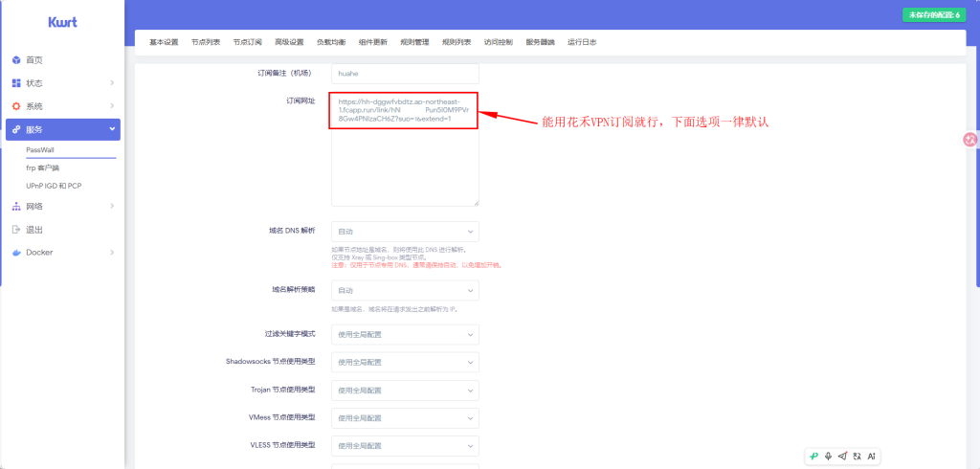Click the translate icon in floating toolbar
980x469 pixels.
857,456
